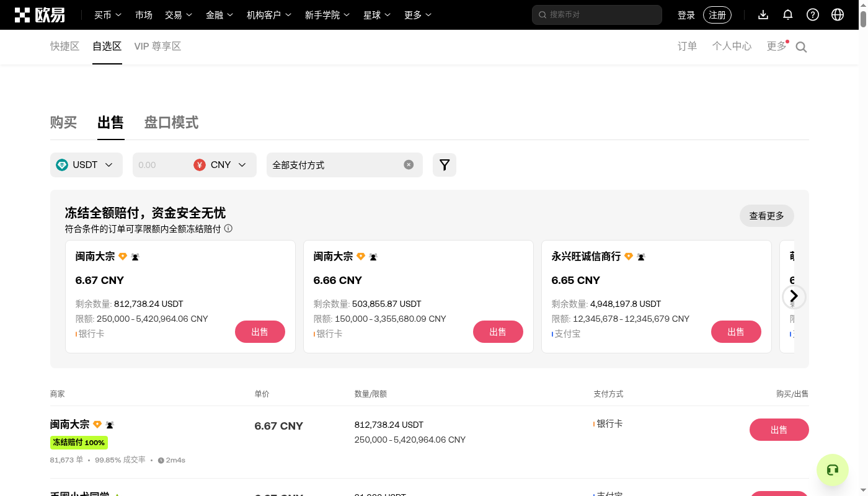Select the 盘口模式 tab
The image size is (868, 496).
click(x=172, y=123)
